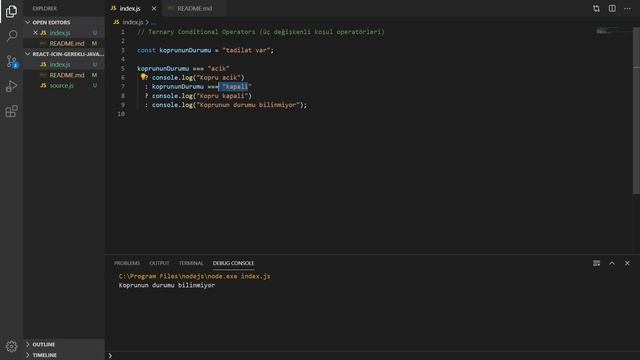Select the Debug Console tab

[x=233, y=263]
